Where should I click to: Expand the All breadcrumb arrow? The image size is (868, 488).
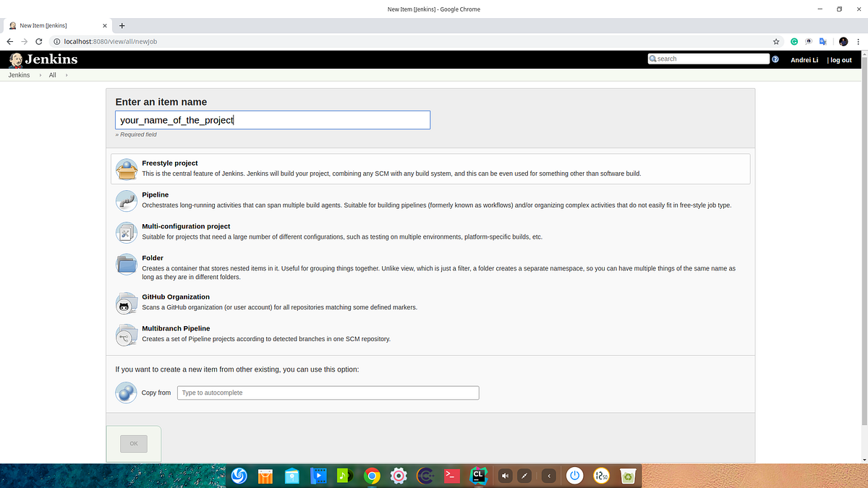pyautogui.click(x=67, y=75)
